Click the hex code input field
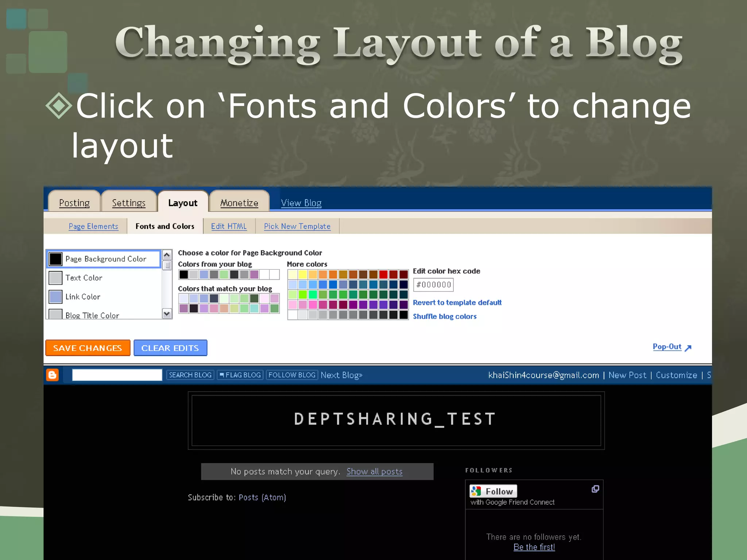The height and width of the screenshot is (560, 747). click(x=433, y=285)
